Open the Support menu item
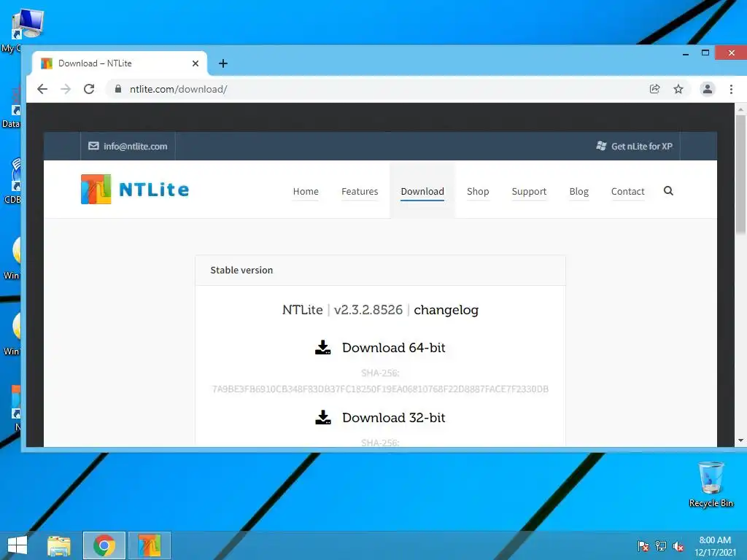The height and width of the screenshot is (560, 747). 530,192
